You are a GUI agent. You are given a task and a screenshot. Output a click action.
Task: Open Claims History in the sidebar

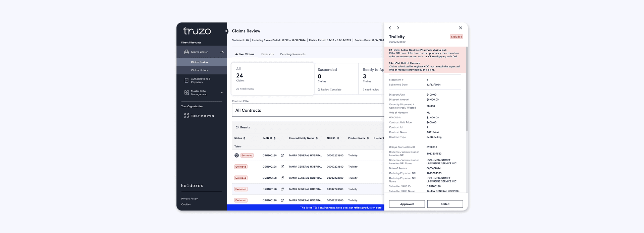point(202,70)
